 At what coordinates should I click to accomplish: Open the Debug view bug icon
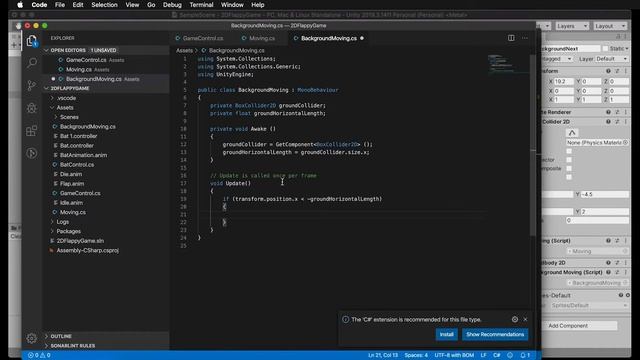pos(32,108)
